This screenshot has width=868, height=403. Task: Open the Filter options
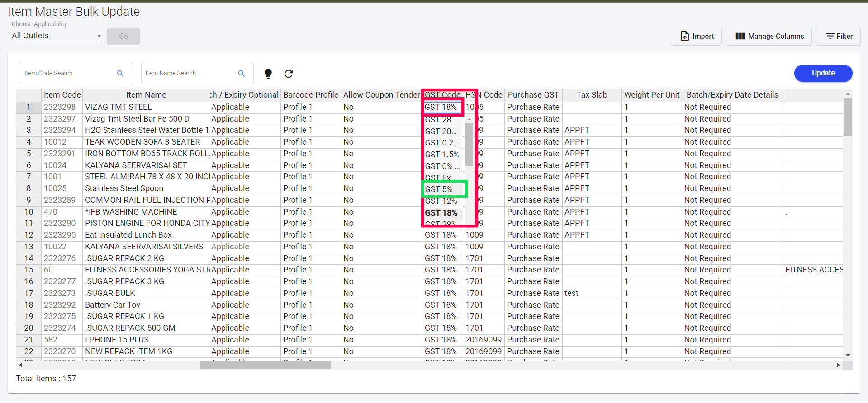click(839, 36)
